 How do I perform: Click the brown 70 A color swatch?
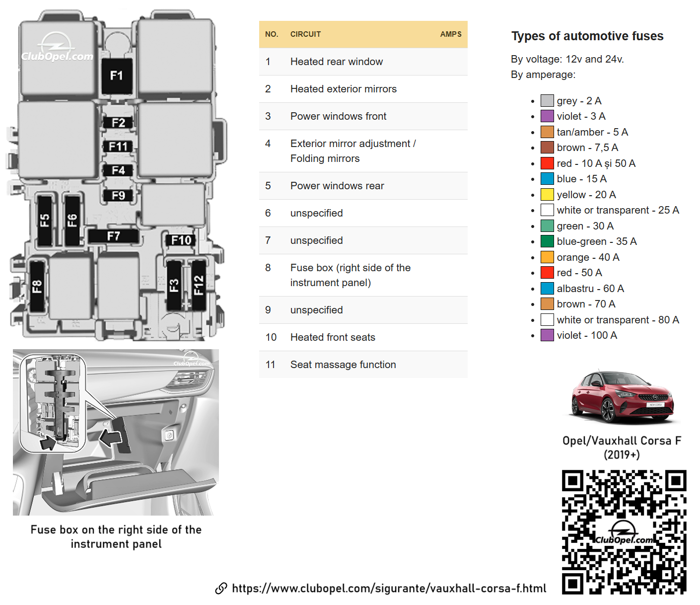[547, 304]
